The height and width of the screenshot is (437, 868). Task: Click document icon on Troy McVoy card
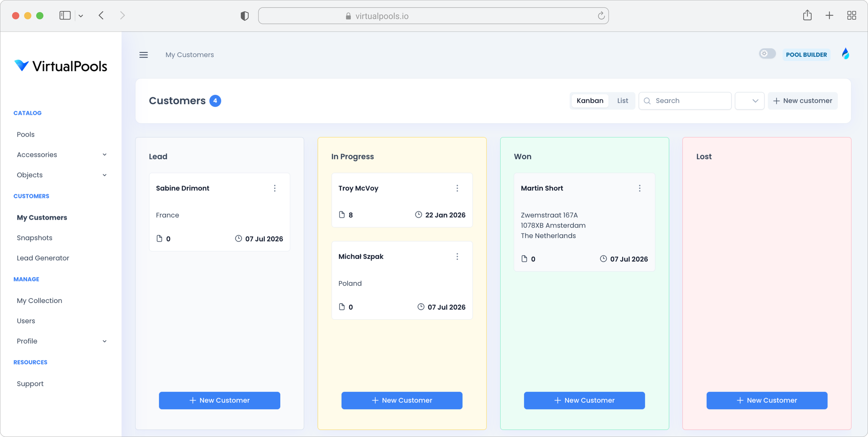tap(342, 215)
